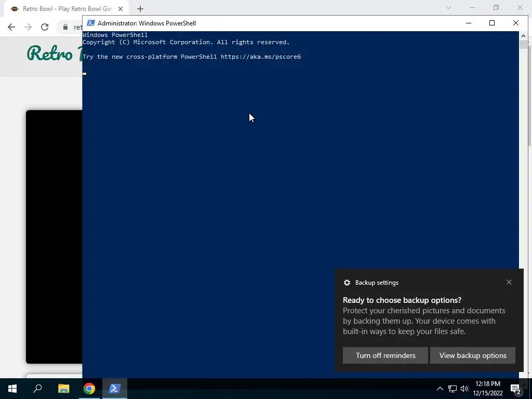Click PowerShell taskbar icon

115,389
